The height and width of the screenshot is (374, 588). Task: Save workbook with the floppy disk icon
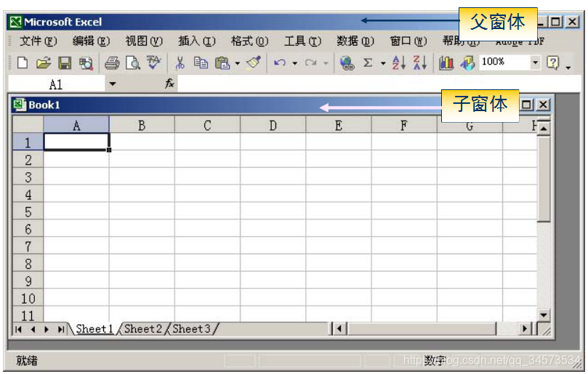[65, 62]
